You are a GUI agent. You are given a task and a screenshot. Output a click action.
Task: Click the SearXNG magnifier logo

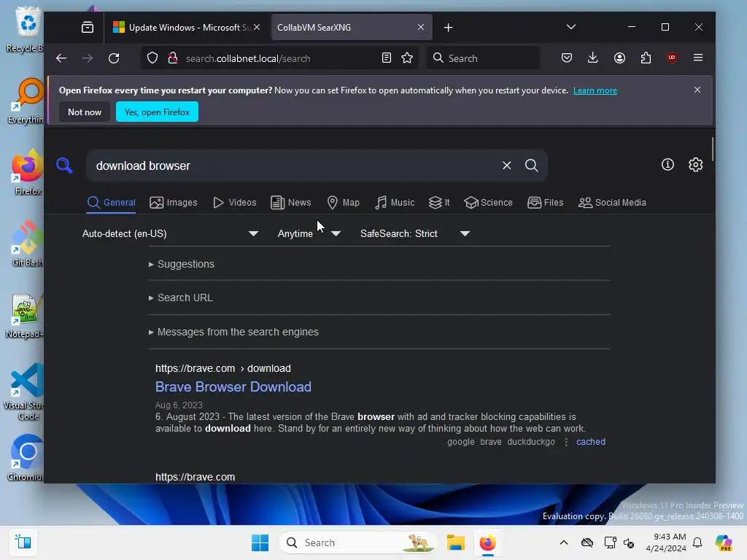point(64,166)
